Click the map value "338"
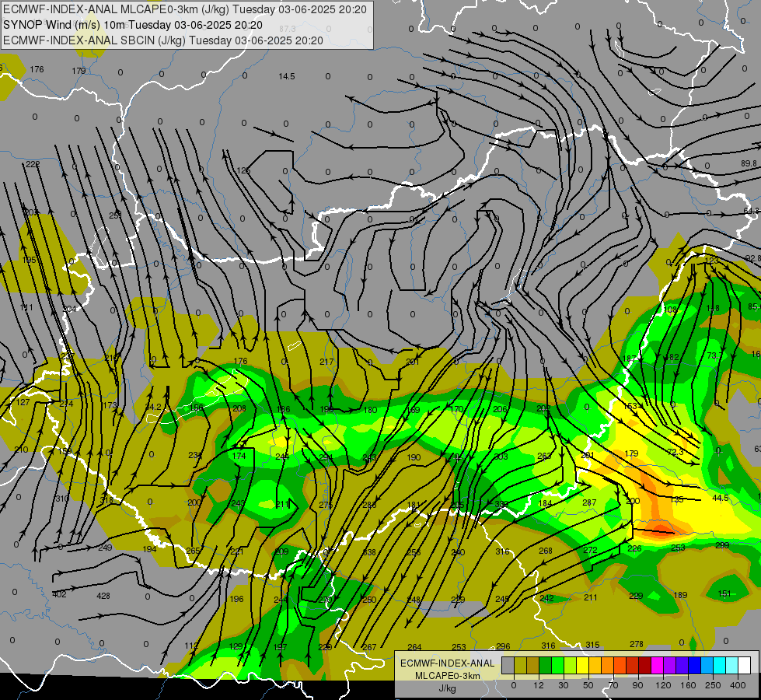The width and height of the screenshot is (761, 700). pos(369,552)
